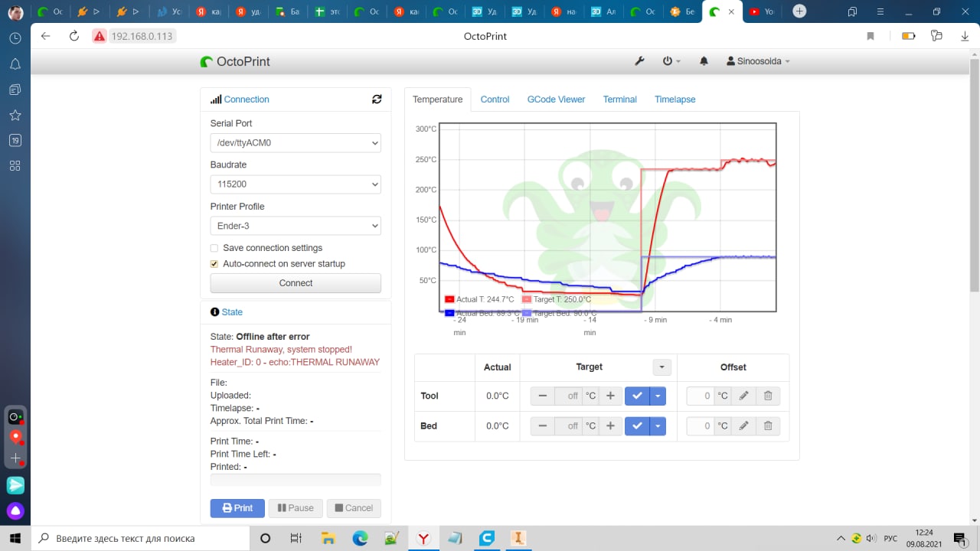The height and width of the screenshot is (551, 980).
Task: Open Windows notification center icon
Action: pyautogui.click(x=959, y=538)
